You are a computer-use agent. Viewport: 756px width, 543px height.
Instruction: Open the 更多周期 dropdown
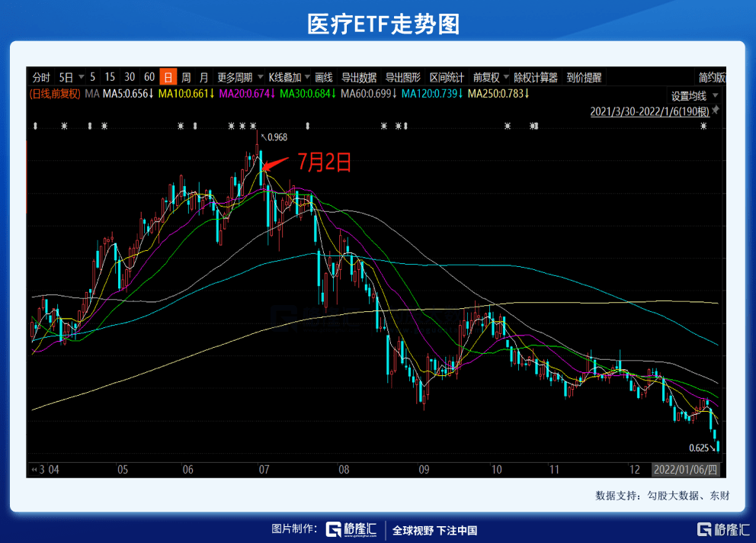[x=239, y=77]
